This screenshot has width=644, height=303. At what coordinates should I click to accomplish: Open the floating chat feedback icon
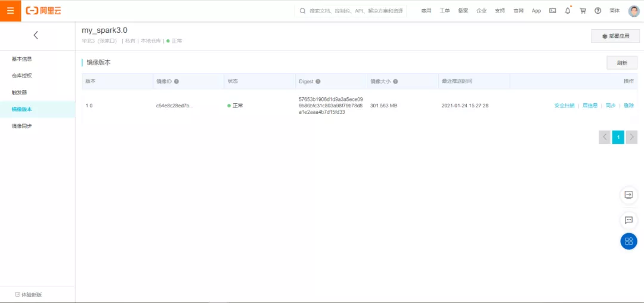pos(629,220)
